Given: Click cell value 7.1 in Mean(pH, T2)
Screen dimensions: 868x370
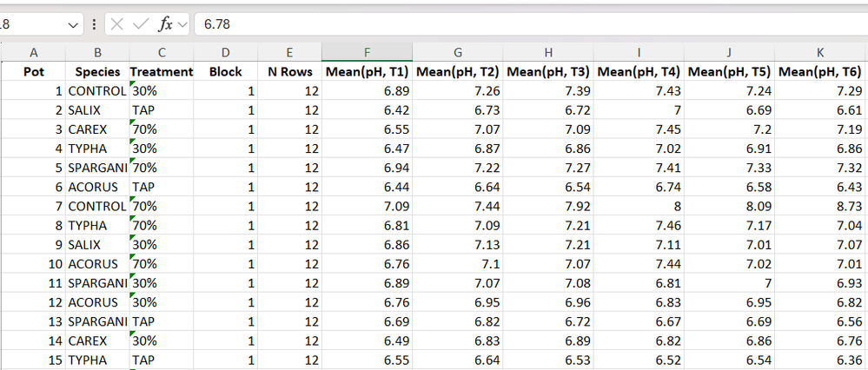Looking at the screenshot, I should coord(458,264).
